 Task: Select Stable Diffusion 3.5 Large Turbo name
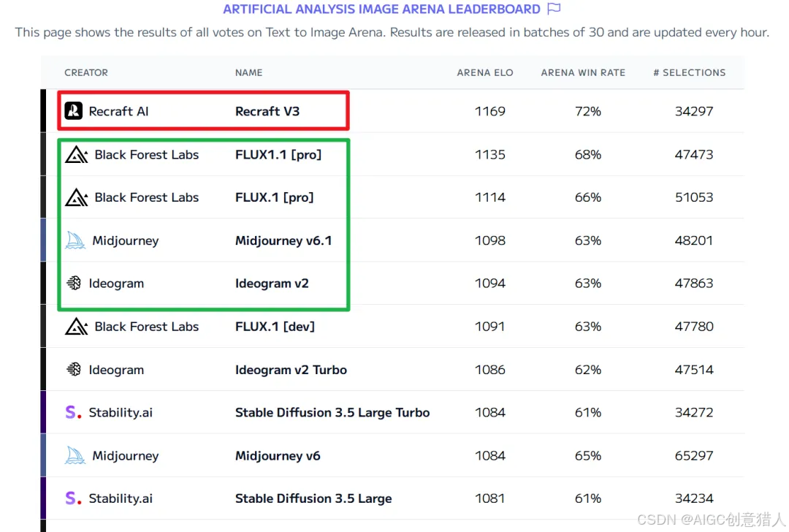(332, 413)
